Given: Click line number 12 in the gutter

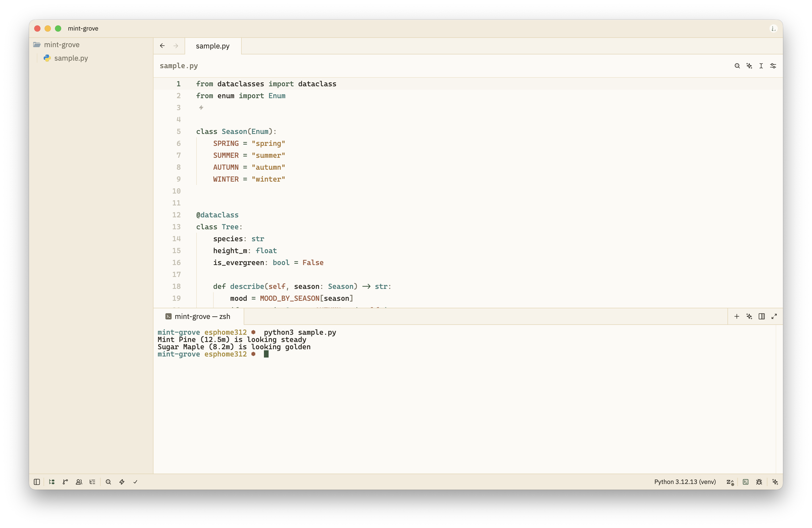Looking at the screenshot, I should click(176, 215).
